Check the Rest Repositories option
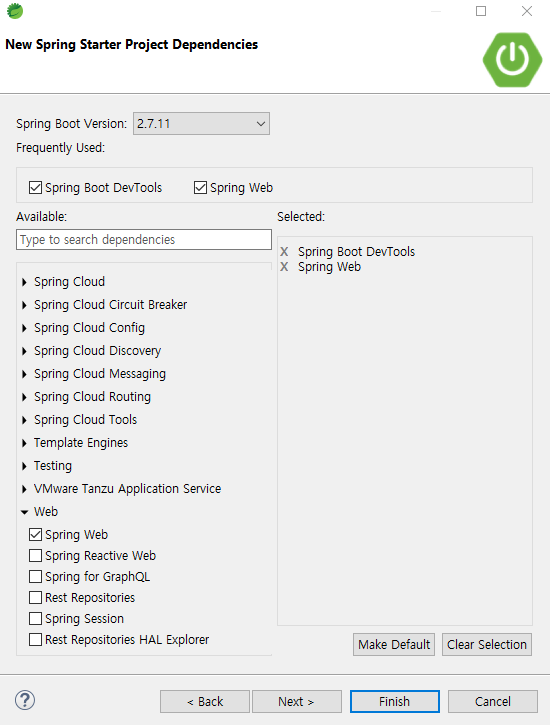 tap(36, 597)
